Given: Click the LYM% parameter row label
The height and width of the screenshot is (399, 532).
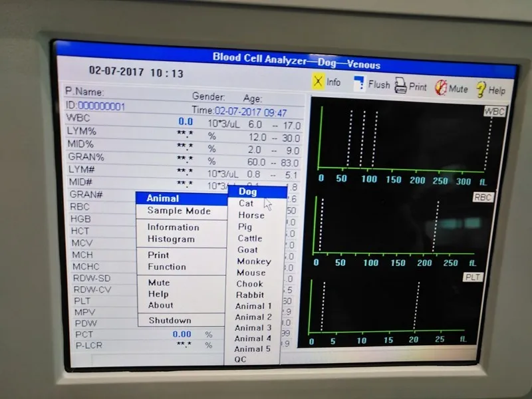Looking at the screenshot, I should 81,131.
